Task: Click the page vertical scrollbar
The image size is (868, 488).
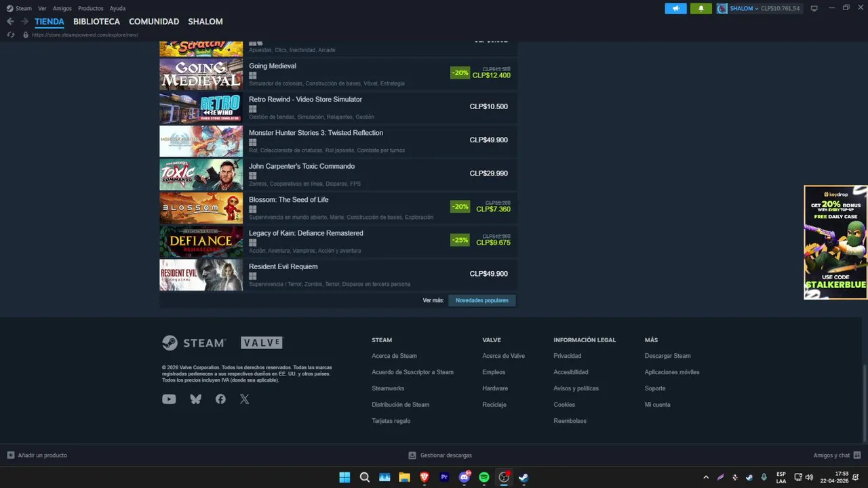Action: (864, 403)
